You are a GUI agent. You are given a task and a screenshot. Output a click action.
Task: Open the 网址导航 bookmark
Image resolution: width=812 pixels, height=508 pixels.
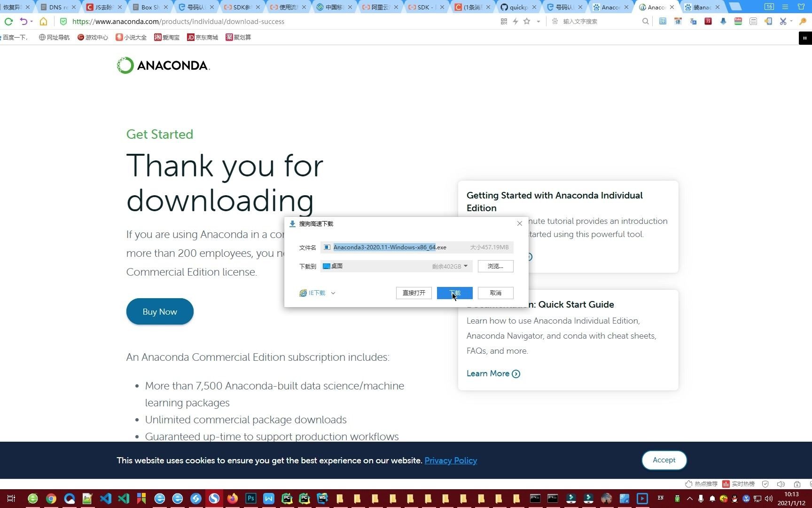tap(54, 37)
